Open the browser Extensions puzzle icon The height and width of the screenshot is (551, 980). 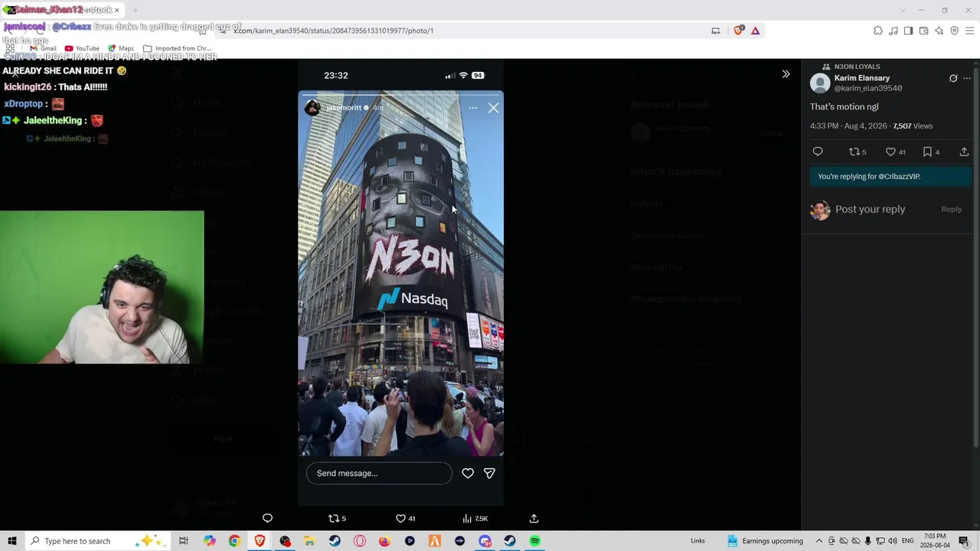pyautogui.click(x=878, y=31)
